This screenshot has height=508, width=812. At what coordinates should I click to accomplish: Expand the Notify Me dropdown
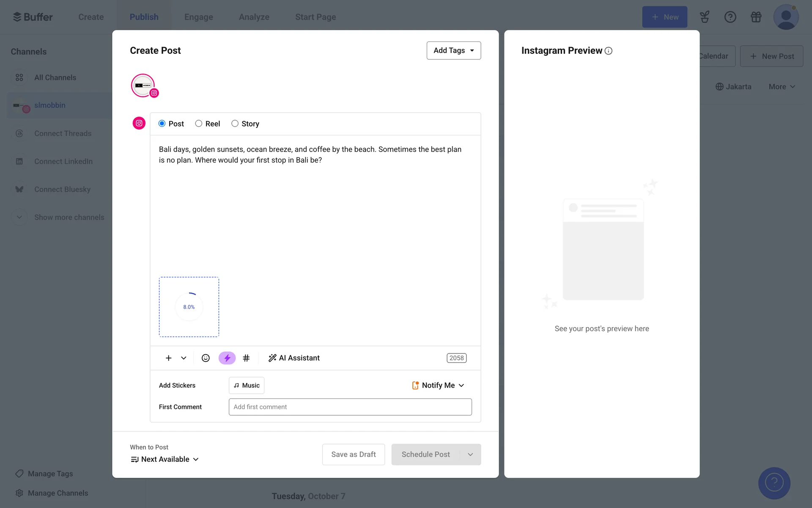(438, 385)
